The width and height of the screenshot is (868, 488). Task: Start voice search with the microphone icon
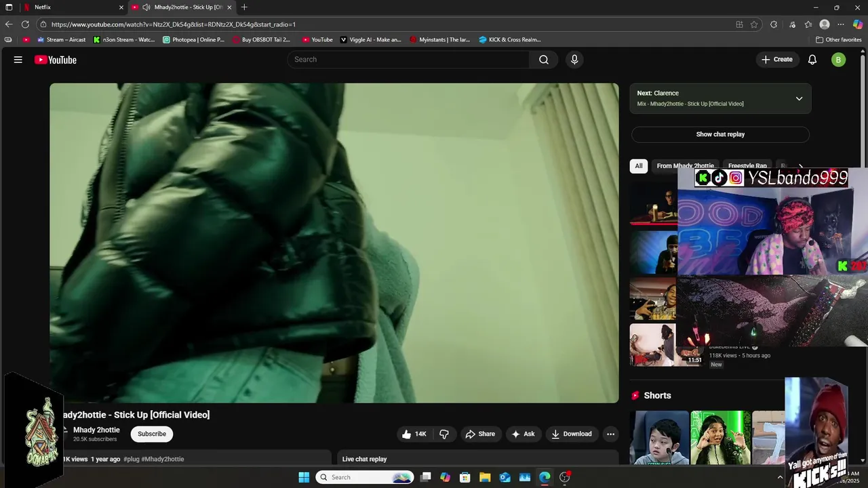pyautogui.click(x=574, y=60)
